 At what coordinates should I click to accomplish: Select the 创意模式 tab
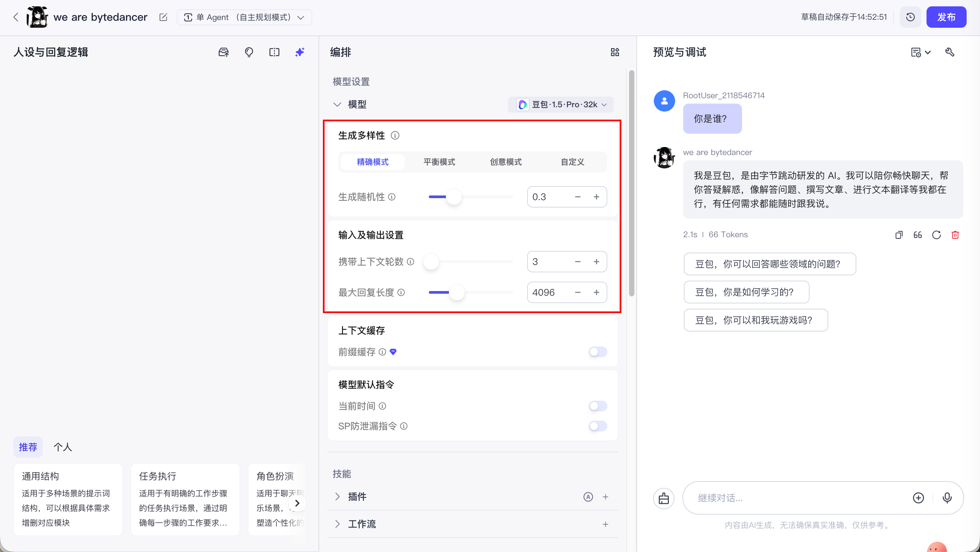[506, 162]
